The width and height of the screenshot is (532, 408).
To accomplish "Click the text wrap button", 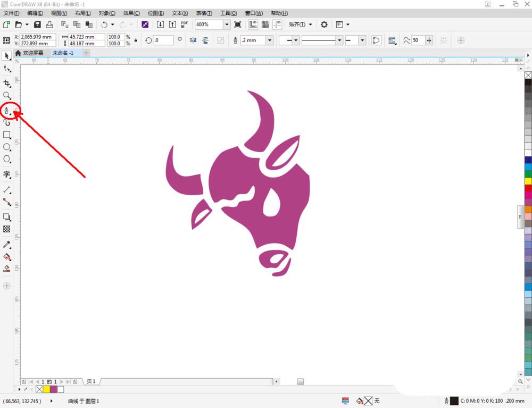I will click(x=392, y=40).
